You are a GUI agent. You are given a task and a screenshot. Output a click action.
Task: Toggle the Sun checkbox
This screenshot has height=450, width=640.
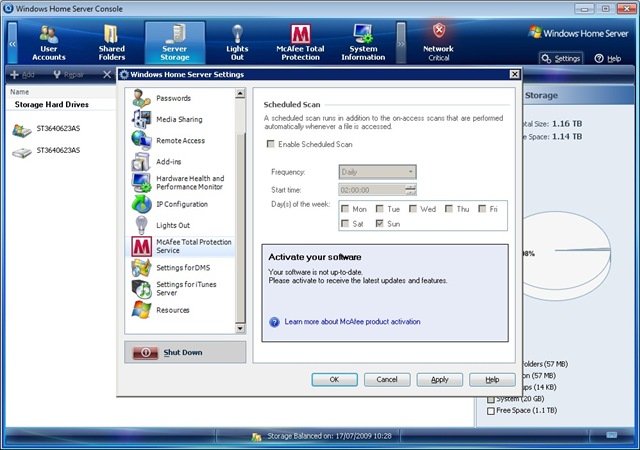pos(380,223)
